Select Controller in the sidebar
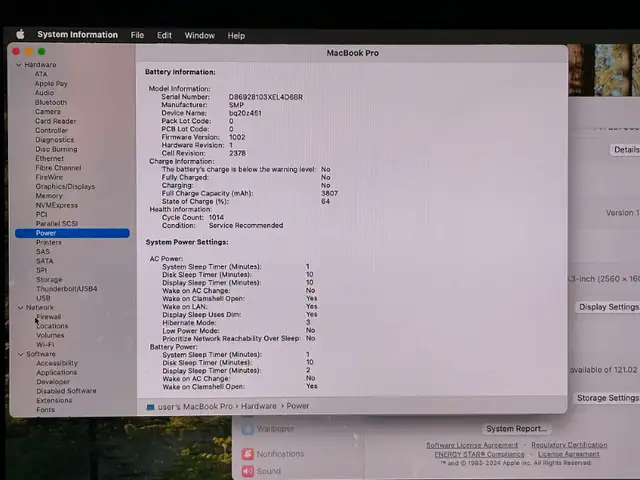The width and height of the screenshot is (640, 480). point(51,130)
